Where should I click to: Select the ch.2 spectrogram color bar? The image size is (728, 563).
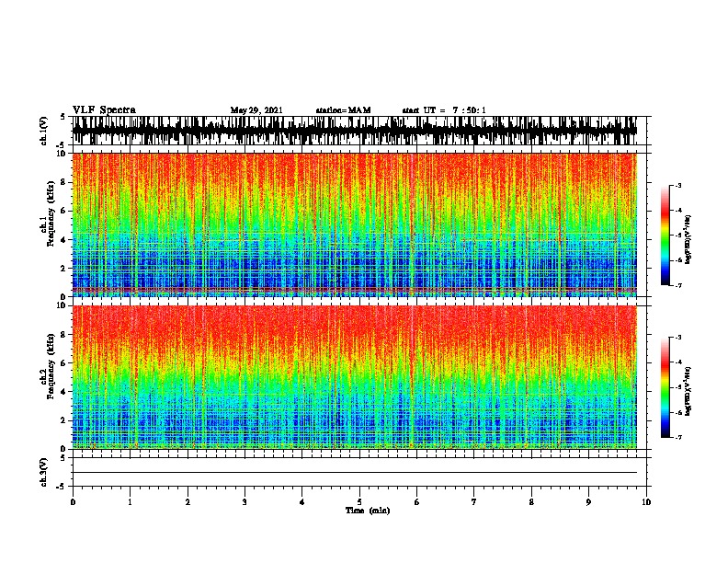click(665, 387)
